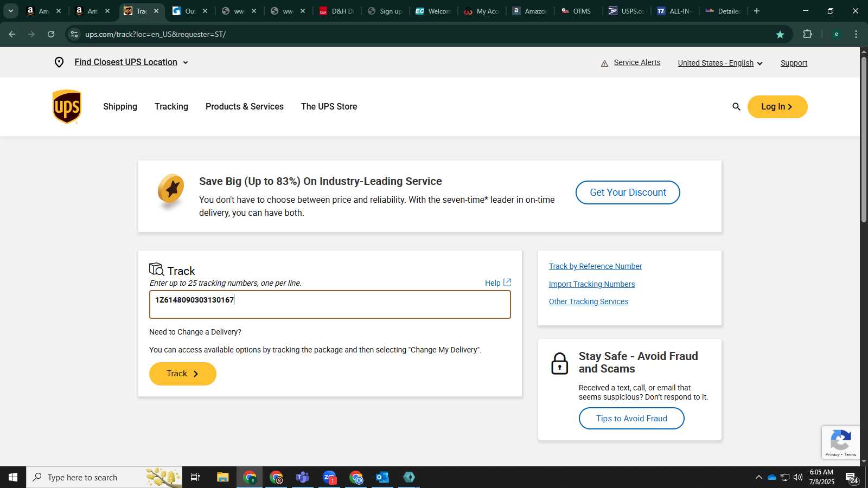Open Microsoft Teams from taskbar

coord(302,477)
